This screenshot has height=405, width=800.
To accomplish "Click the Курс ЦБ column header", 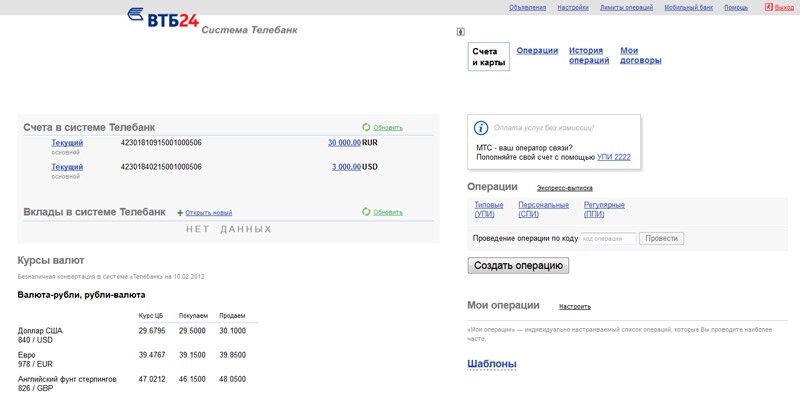I will click(151, 316).
